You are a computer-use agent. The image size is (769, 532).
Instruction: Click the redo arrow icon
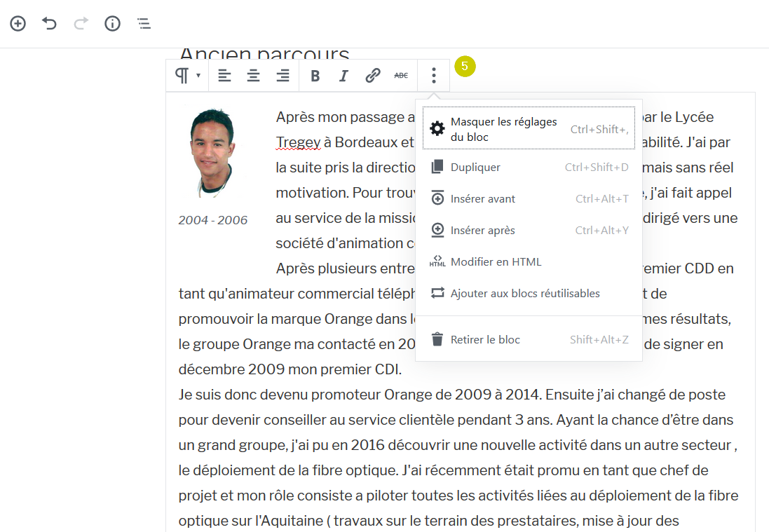click(81, 24)
